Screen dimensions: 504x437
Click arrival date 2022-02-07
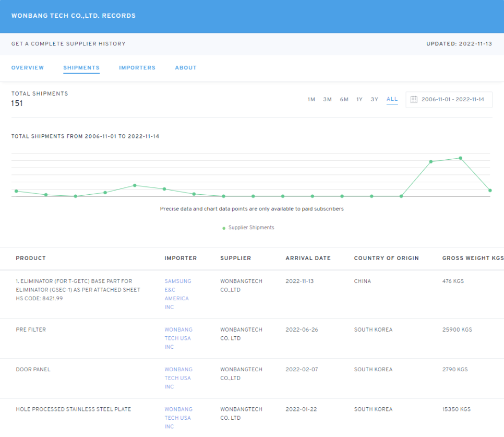coord(302,370)
